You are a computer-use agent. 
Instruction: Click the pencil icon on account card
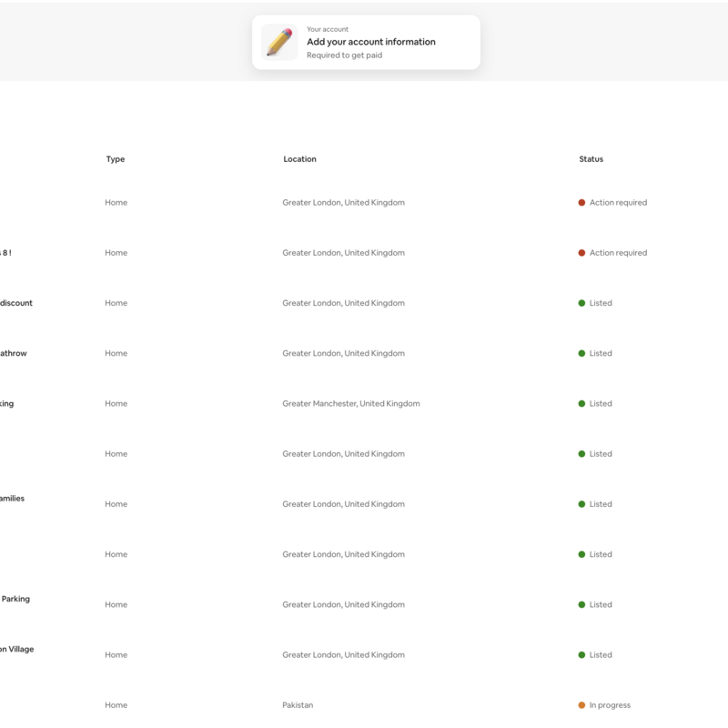coord(279,42)
